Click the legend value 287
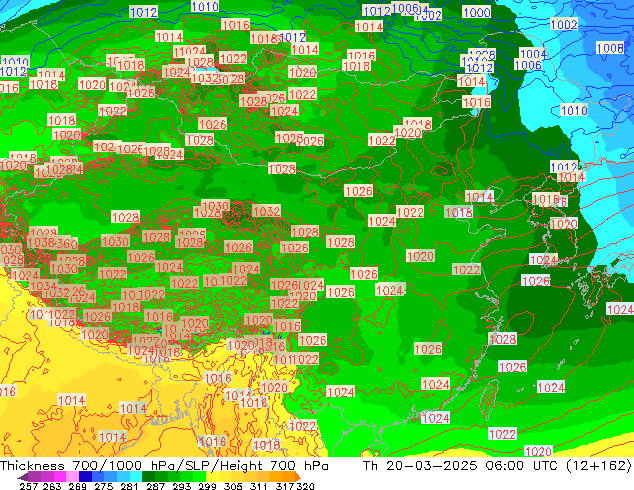This screenshot has height=490, width=634. [155, 486]
